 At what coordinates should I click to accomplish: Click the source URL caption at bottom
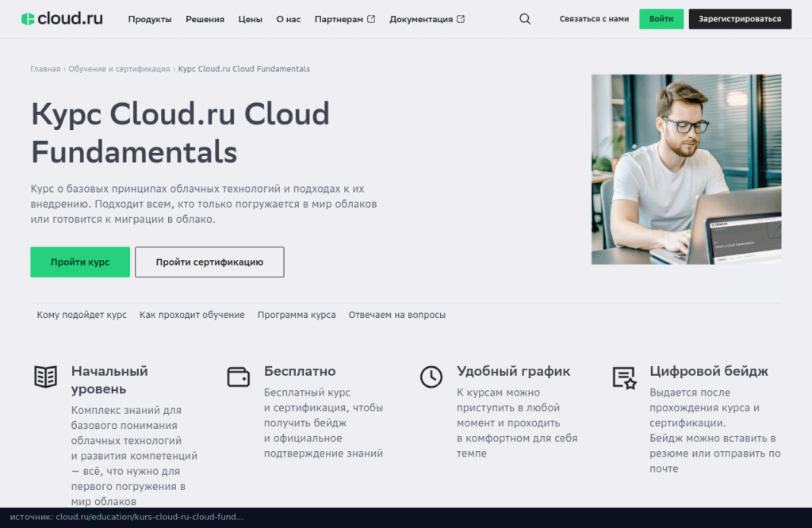click(127, 517)
